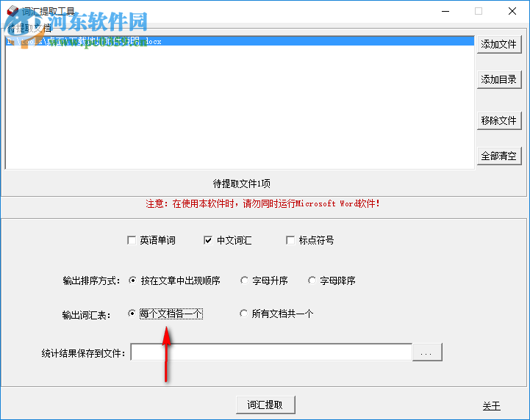The image size is (530, 420).
Task: Click the 全部清空 button
Action: click(499, 156)
